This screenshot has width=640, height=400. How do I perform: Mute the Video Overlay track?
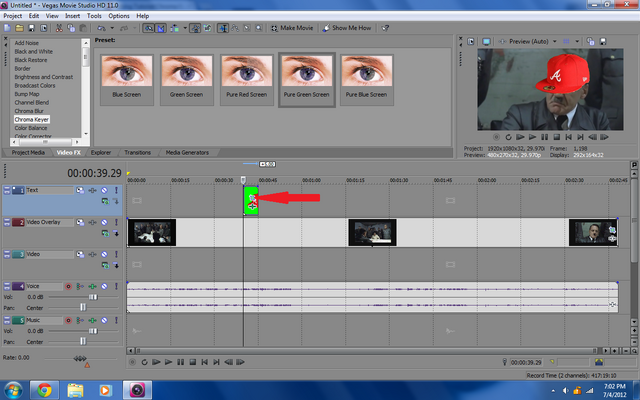tap(104, 222)
